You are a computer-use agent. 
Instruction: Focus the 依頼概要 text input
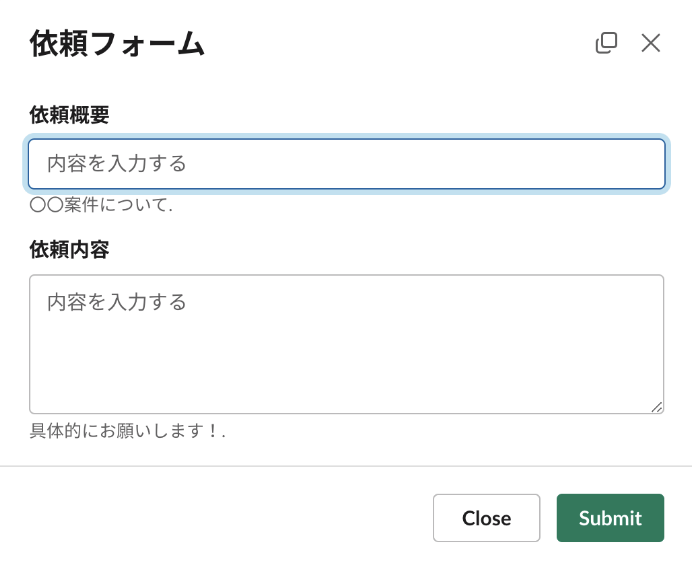pos(346,164)
